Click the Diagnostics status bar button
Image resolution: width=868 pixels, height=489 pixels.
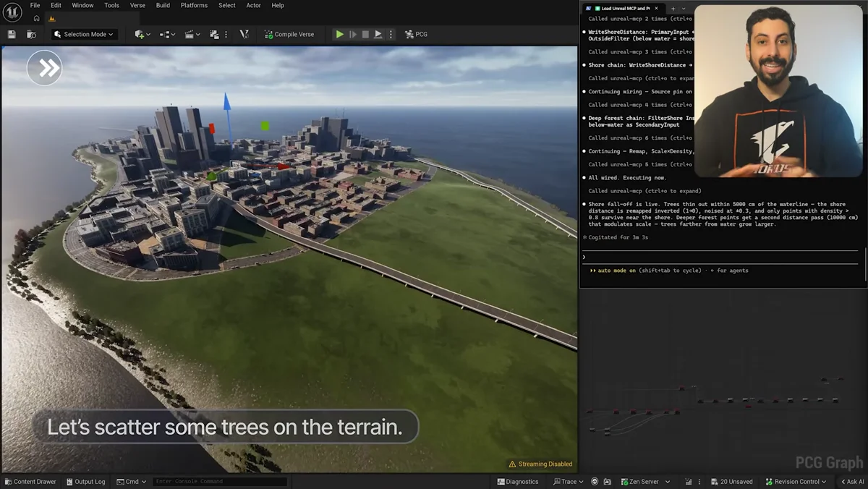[x=517, y=481]
